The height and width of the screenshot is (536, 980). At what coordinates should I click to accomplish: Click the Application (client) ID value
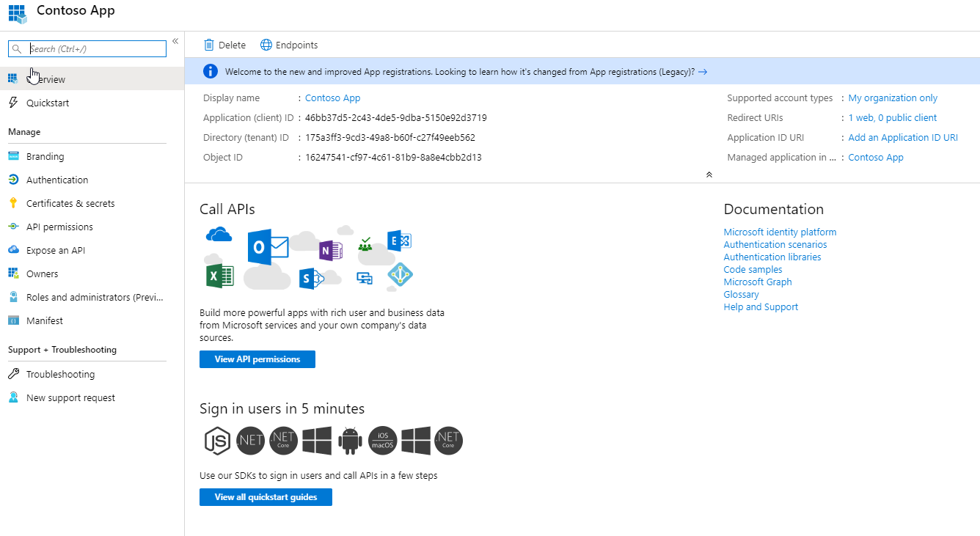[x=396, y=117]
